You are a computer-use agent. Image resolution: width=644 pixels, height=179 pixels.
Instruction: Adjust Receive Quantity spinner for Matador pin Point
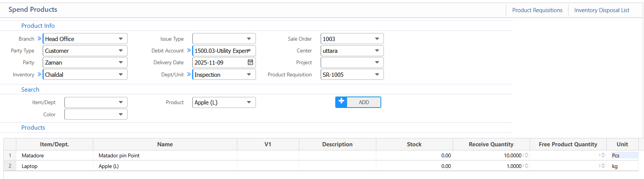526,155
